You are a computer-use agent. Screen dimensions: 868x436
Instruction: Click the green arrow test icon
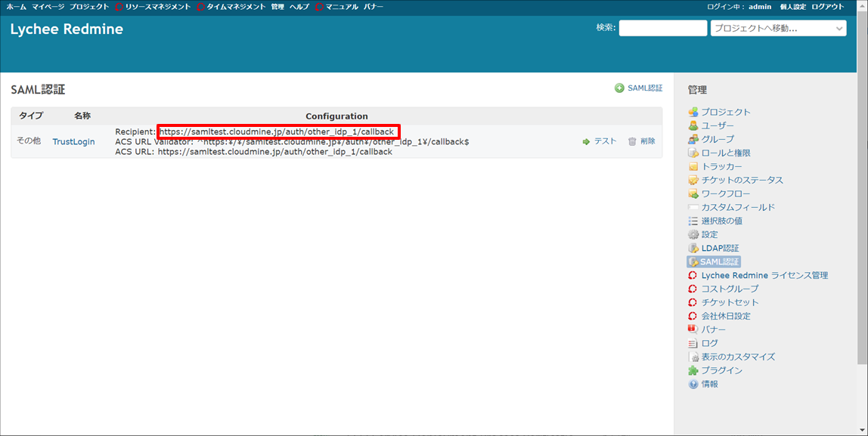pyautogui.click(x=586, y=141)
